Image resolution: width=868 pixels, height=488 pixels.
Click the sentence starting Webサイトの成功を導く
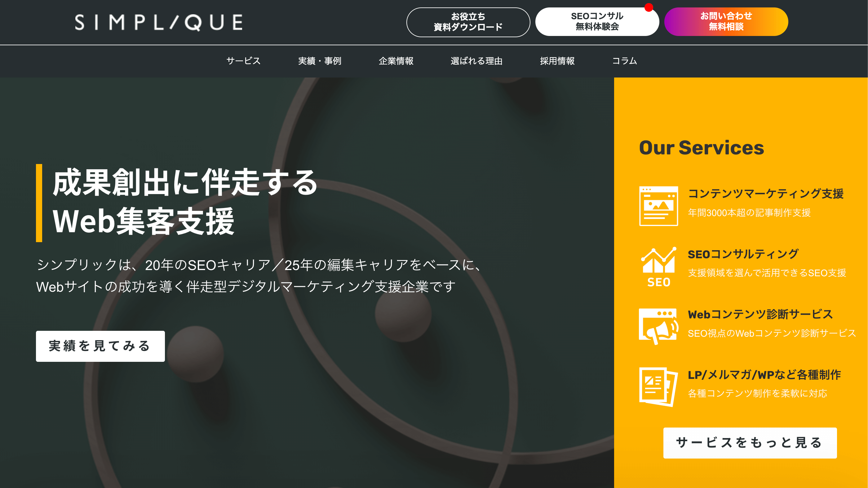246,287
